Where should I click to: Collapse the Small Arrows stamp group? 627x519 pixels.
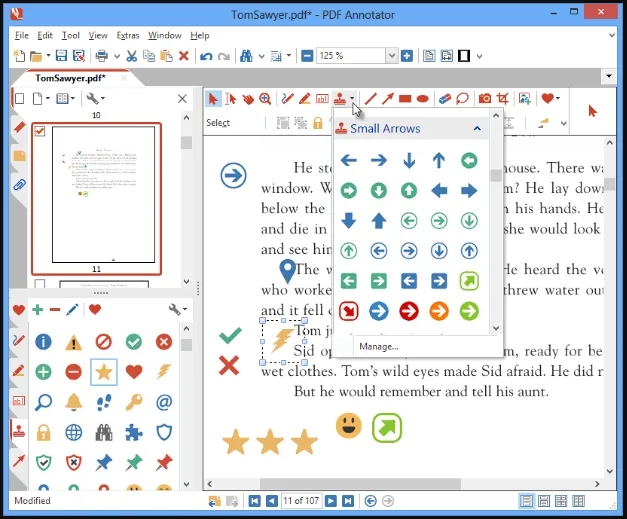point(477,128)
